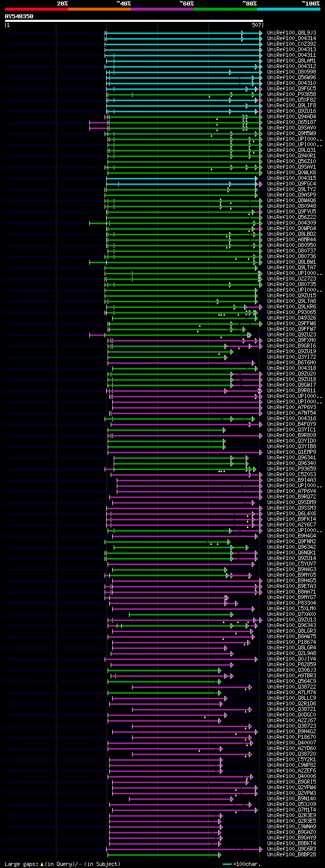Select the UniRef100_Q6L4X6 label
Viewport: 325px width, 868px height.
tap(291, 513)
